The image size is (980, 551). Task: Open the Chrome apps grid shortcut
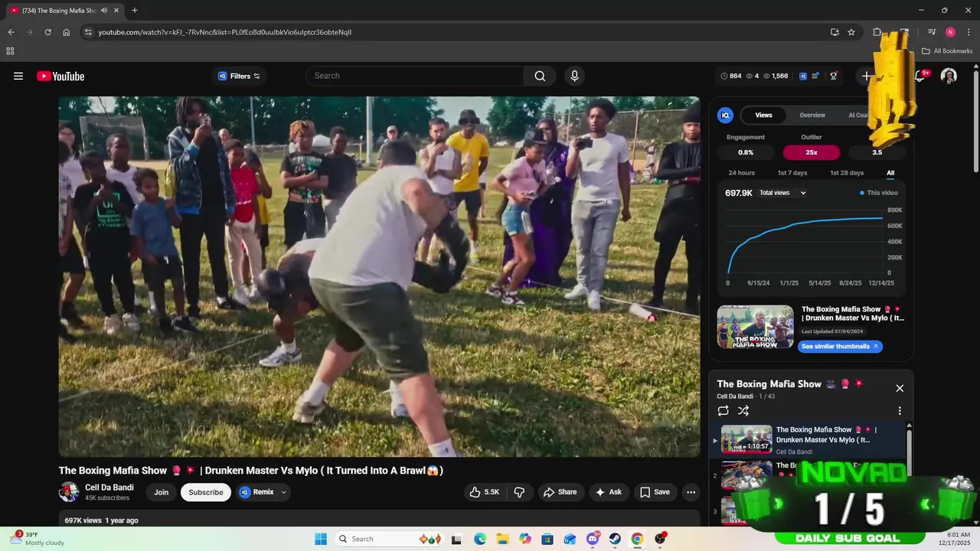point(10,51)
